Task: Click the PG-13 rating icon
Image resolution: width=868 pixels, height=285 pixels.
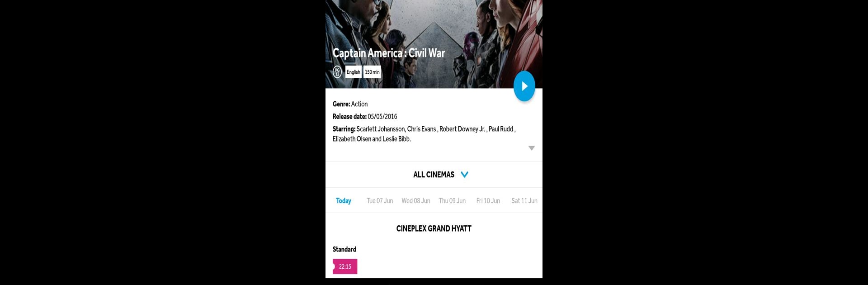Action: (x=337, y=72)
